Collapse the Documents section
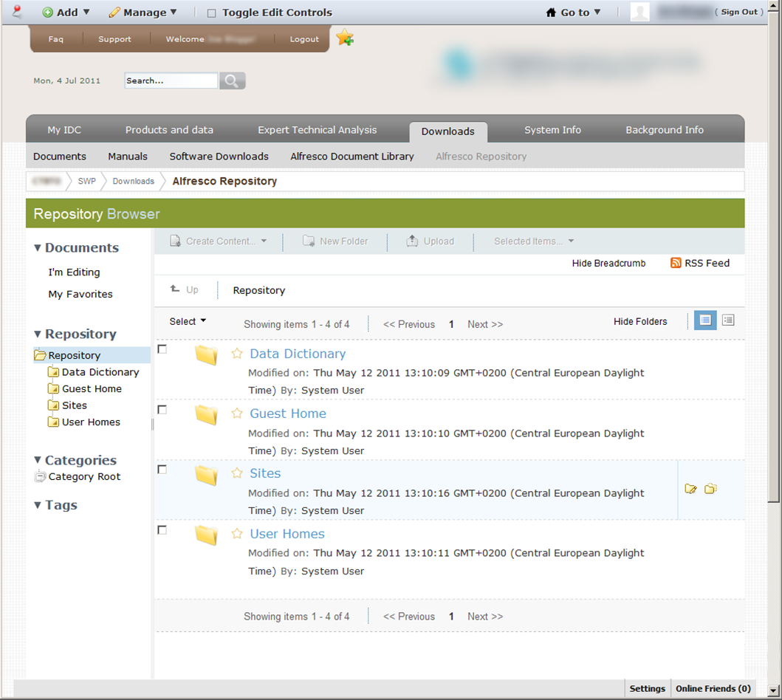The image size is (782, 700). click(38, 248)
